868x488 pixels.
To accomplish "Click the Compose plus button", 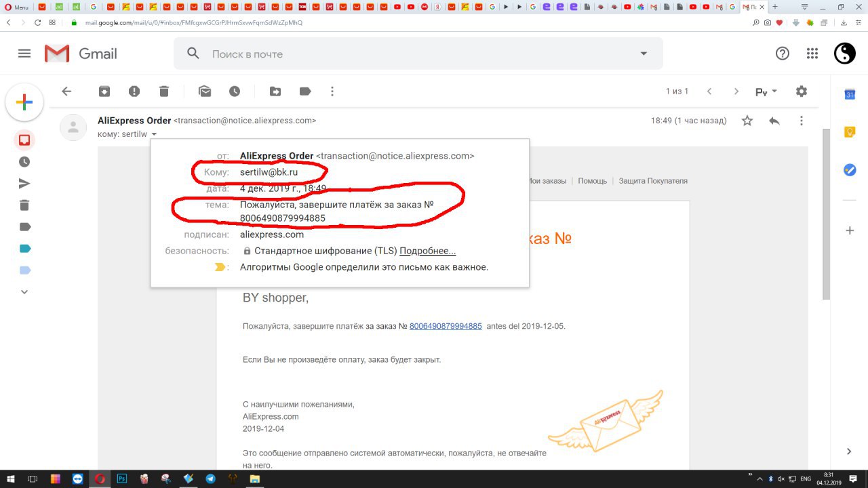I will coord(24,103).
